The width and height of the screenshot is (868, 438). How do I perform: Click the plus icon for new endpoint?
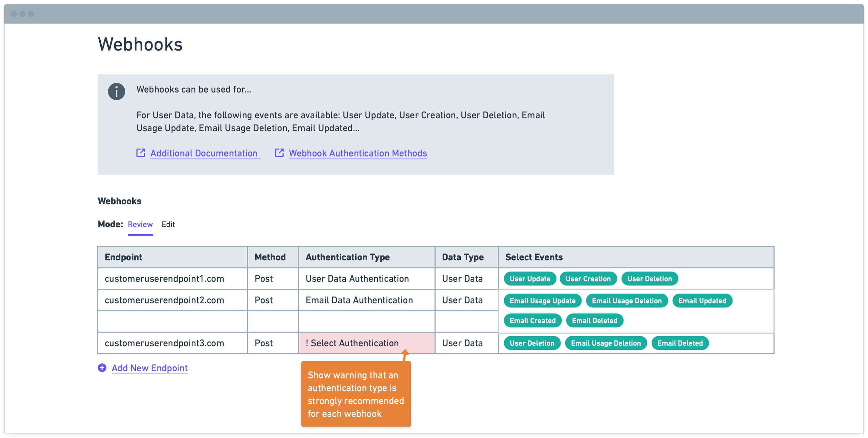pyautogui.click(x=102, y=368)
